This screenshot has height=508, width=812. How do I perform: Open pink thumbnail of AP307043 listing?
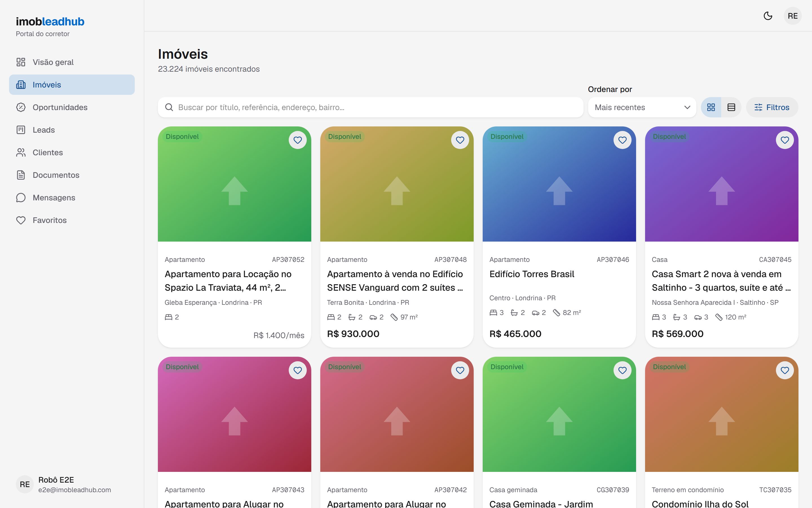tap(235, 414)
